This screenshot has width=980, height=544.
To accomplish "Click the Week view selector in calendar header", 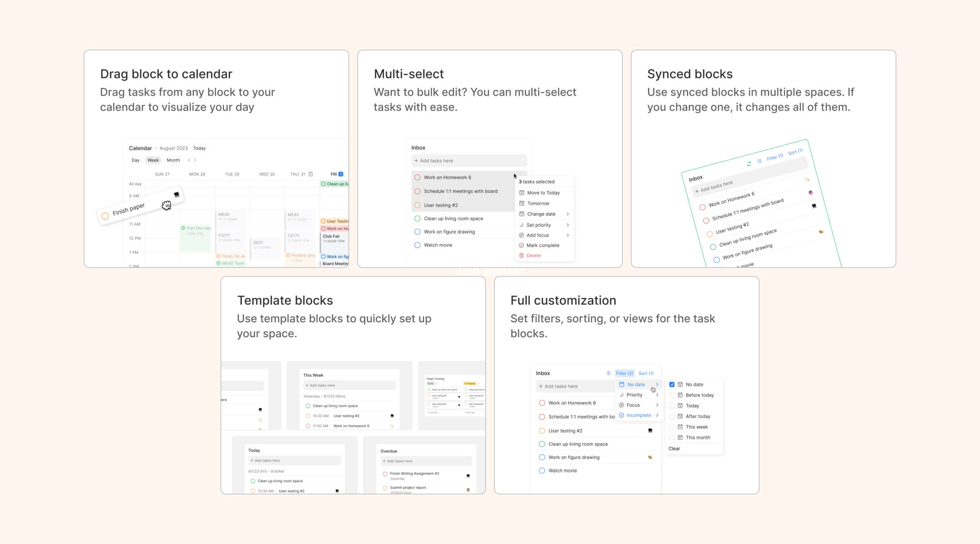I will tap(153, 160).
